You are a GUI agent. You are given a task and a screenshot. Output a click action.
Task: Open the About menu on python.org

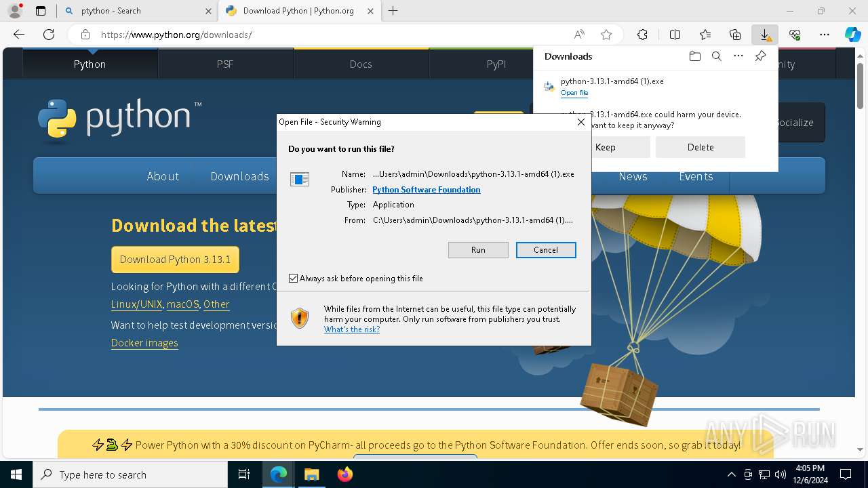tap(163, 176)
